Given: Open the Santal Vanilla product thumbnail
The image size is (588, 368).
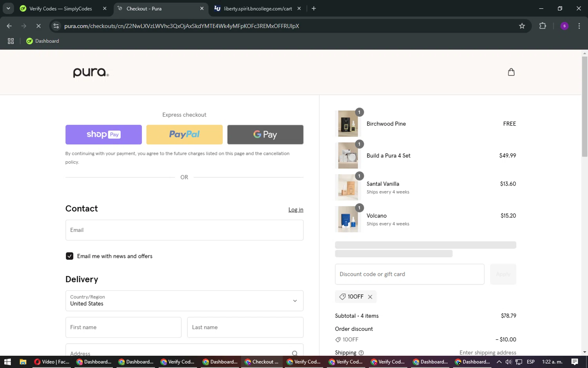Looking at the screenshot, I should (348, 188).
